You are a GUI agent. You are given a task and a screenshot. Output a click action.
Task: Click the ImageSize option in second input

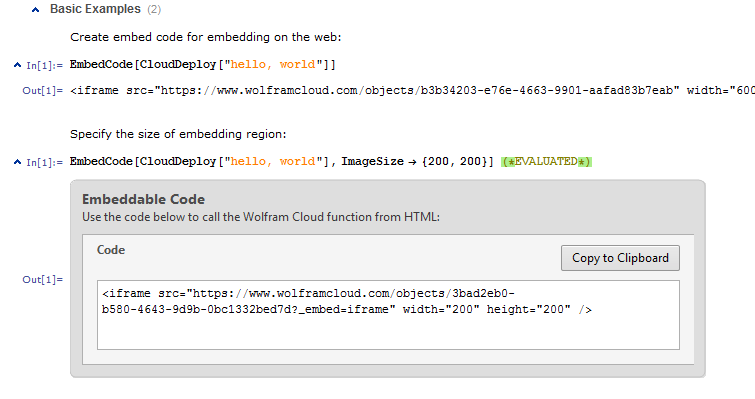coord(373,161)
